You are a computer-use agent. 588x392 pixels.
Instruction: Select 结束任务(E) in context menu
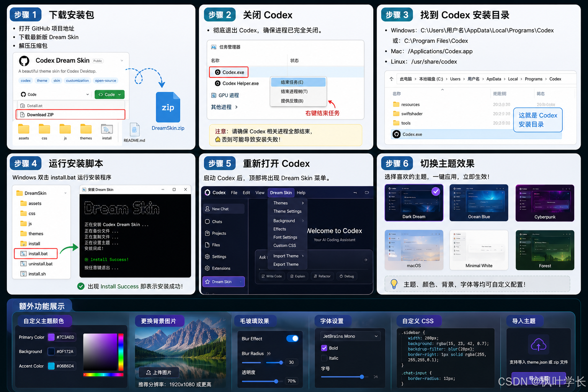(298, 82)
